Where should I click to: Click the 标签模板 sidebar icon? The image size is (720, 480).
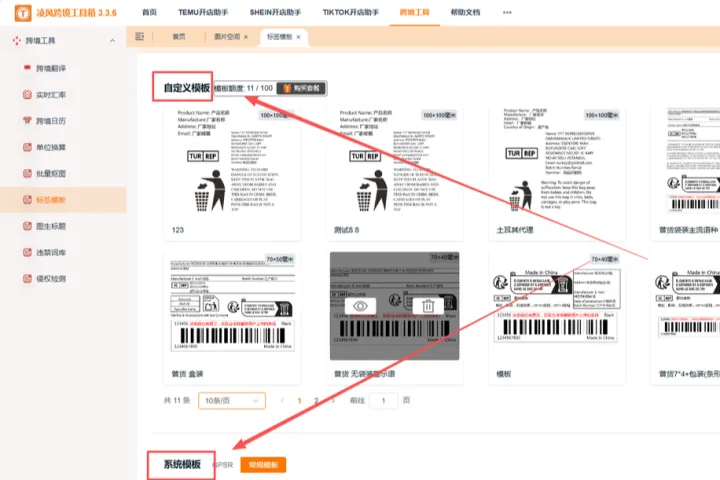pos(27,200)
